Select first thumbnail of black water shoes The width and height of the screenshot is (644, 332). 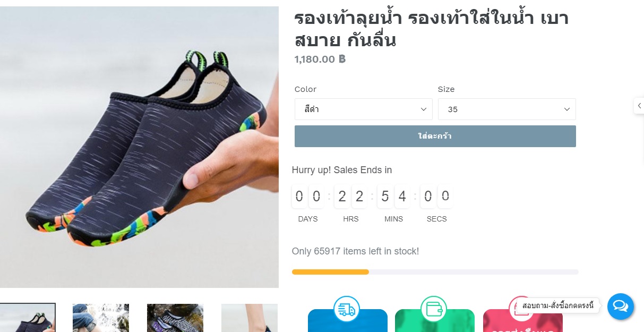(28, 318)
